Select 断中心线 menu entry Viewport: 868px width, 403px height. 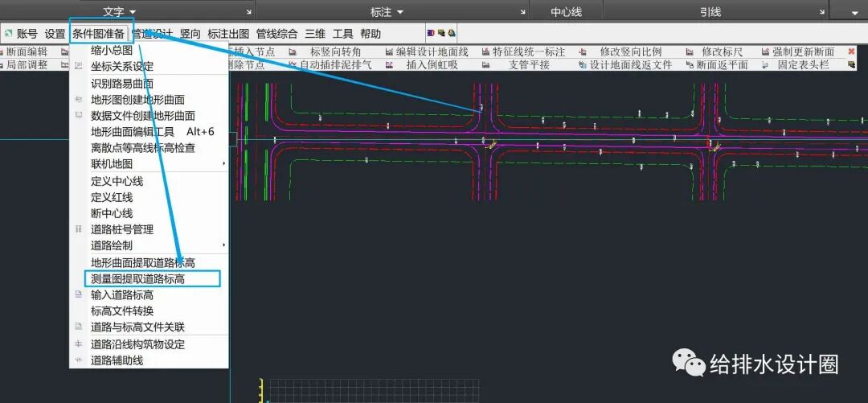[x=112, y=213]
